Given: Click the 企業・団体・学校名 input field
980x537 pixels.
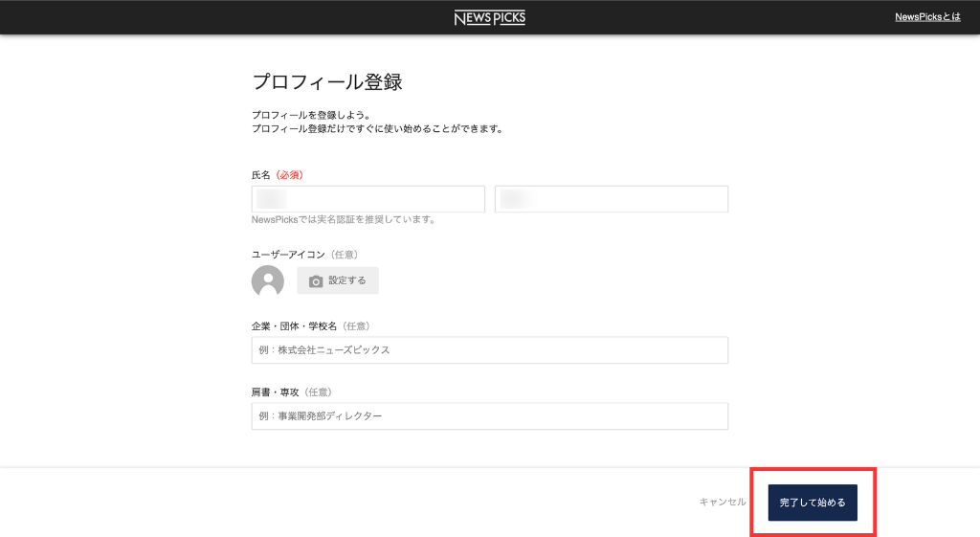Looking at the screenshot, I should [489, 350].
